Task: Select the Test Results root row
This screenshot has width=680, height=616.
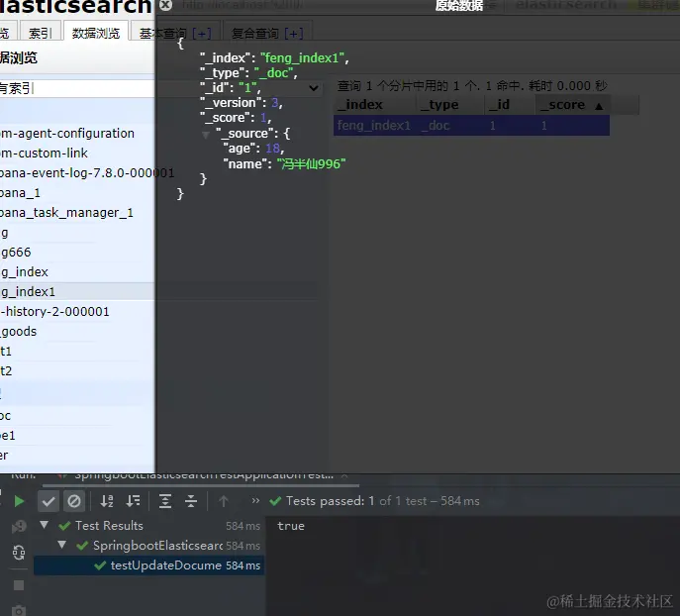Action: tap(148, 526)
